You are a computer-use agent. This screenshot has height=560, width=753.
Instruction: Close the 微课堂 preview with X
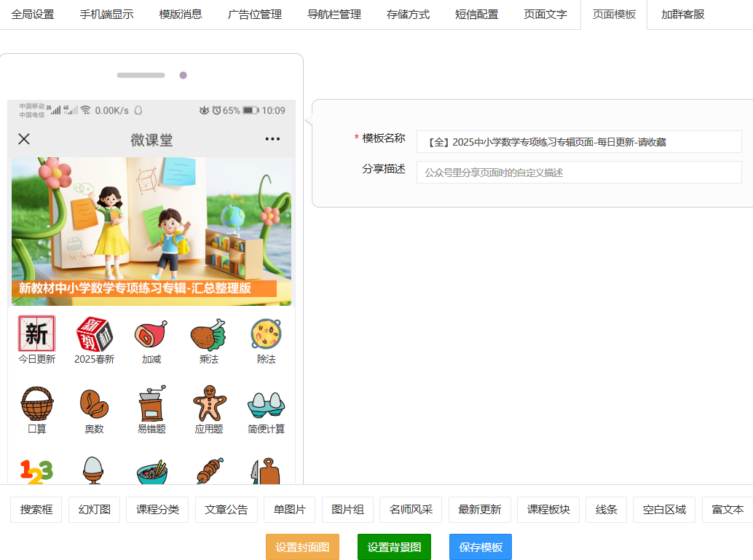click(24, 139)
